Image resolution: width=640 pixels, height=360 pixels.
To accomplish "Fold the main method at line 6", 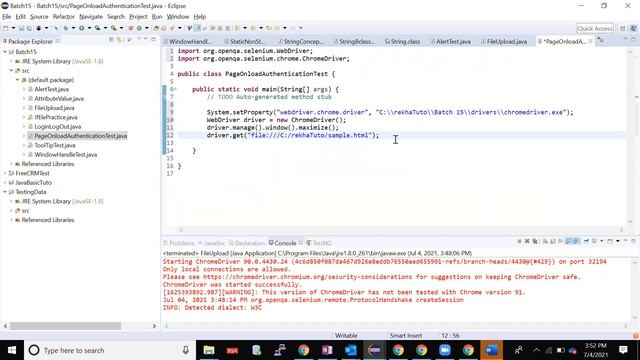I will click(x=176, y=89).
